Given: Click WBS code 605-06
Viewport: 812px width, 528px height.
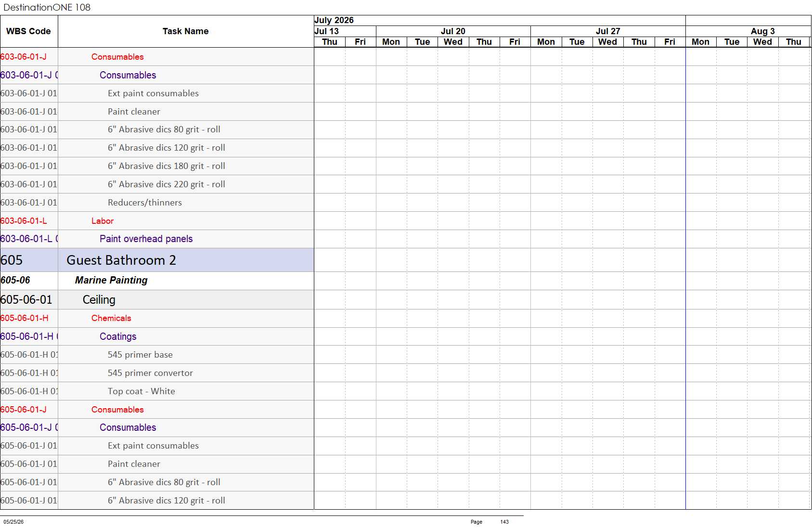Looking at the screenshot, I should pos(15,280).
